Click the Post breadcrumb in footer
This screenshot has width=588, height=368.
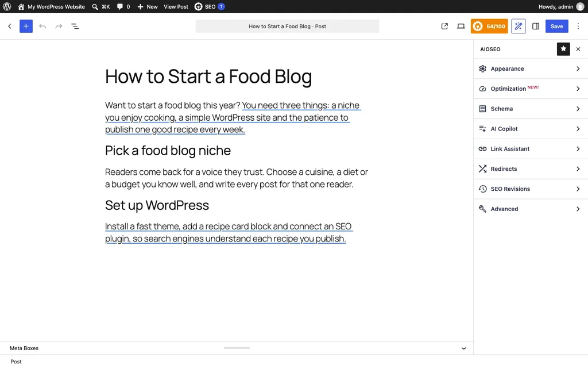tap(16, 362)
